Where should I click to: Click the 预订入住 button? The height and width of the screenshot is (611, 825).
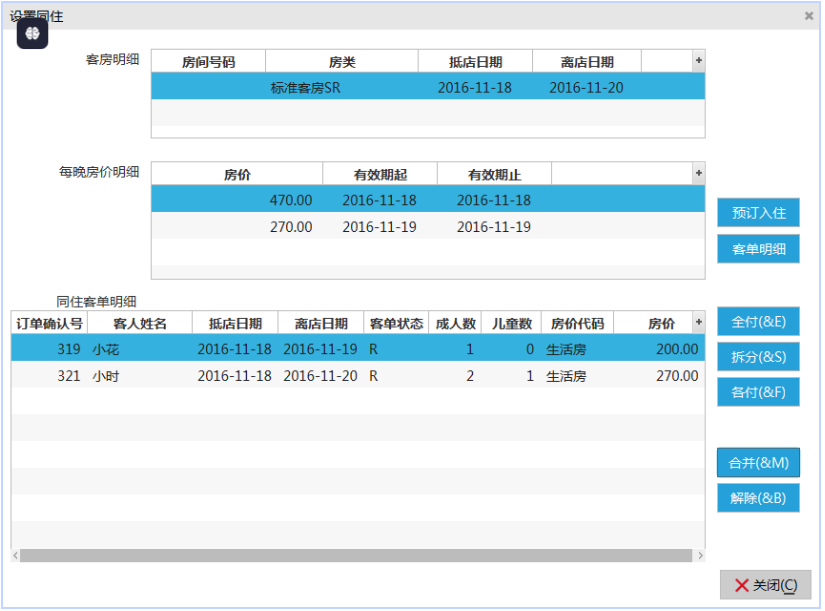tap(758, 213)
